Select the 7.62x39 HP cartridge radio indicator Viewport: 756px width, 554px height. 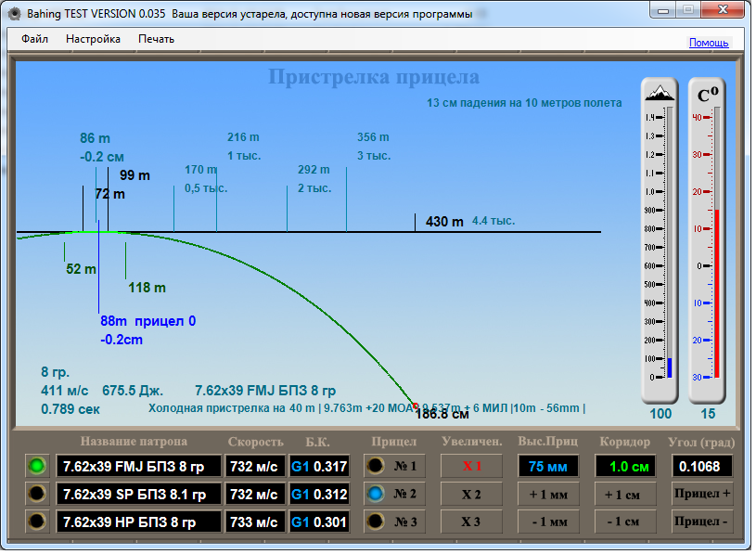tap(36, 522)
